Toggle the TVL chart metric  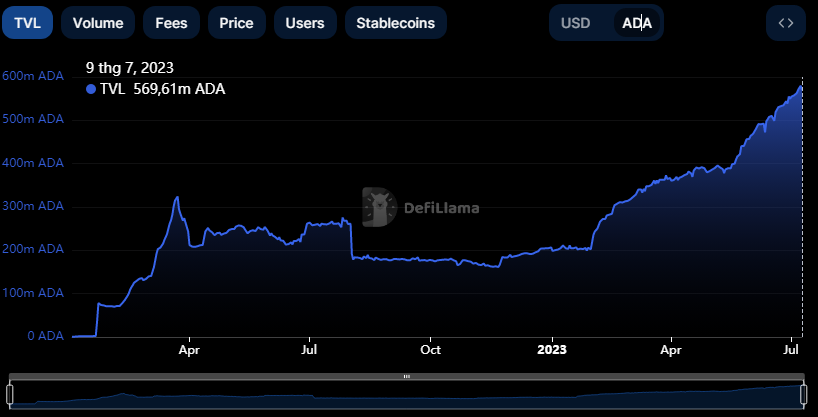27,23
